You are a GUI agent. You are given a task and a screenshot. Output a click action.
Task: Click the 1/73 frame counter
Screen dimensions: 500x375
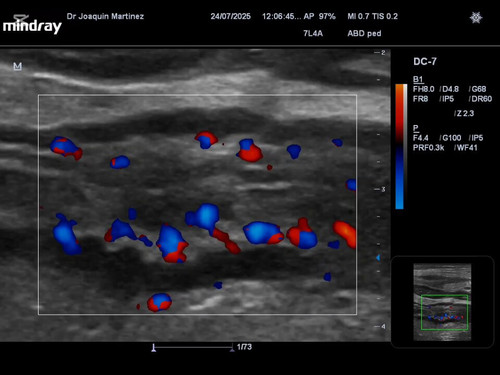click(244, 347)
